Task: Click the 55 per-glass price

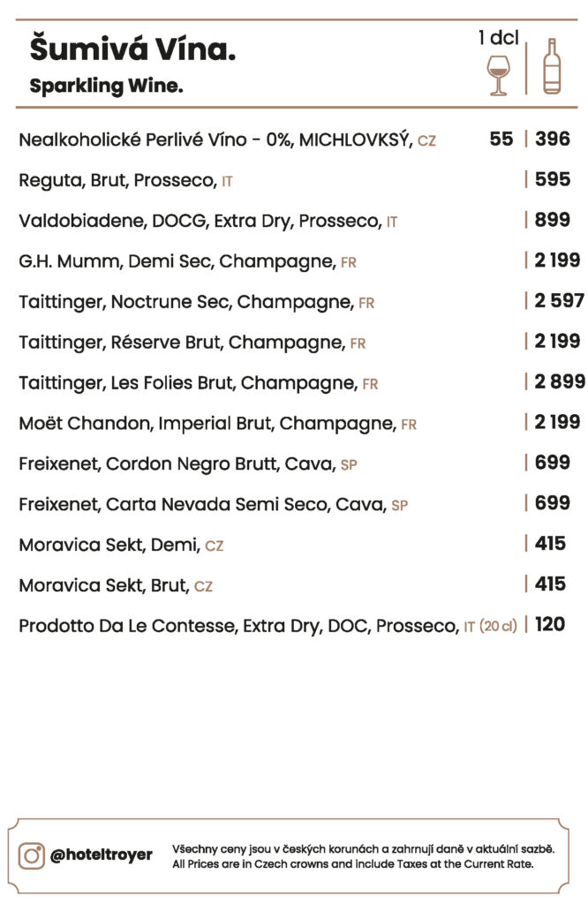Action: coord(501,139)
